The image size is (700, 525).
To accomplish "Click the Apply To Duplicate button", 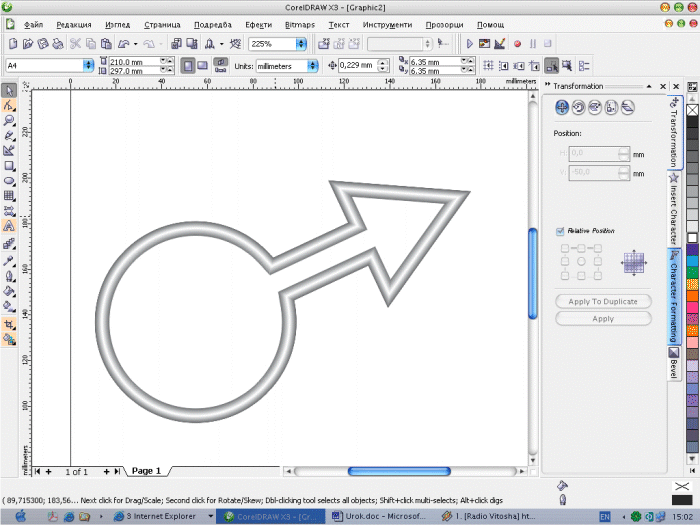I will pos(603,301).
